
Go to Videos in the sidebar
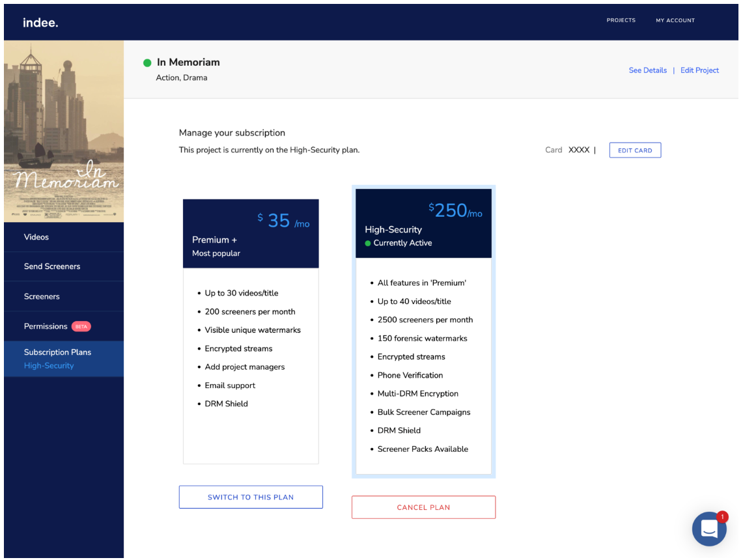(x=36, y=237)
